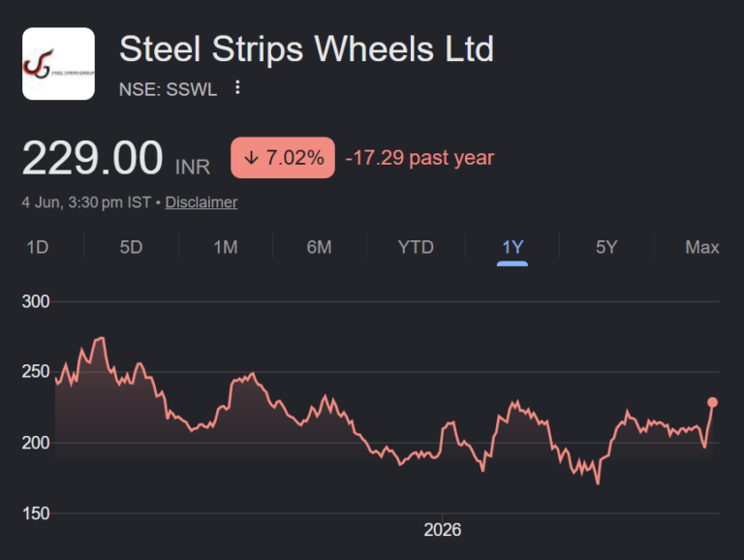Open the Max history tab

[702, 247]
